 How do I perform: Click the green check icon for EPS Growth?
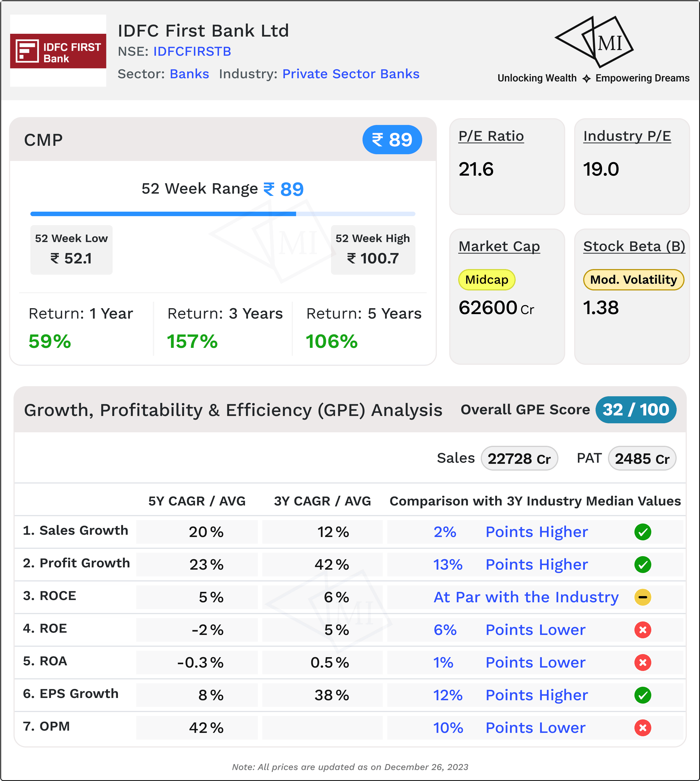642,695
